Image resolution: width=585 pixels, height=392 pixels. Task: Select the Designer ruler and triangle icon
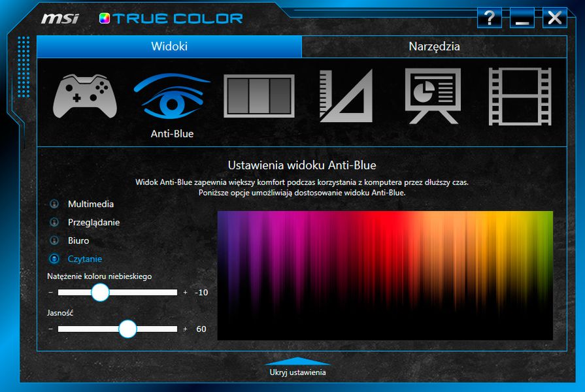346,95
